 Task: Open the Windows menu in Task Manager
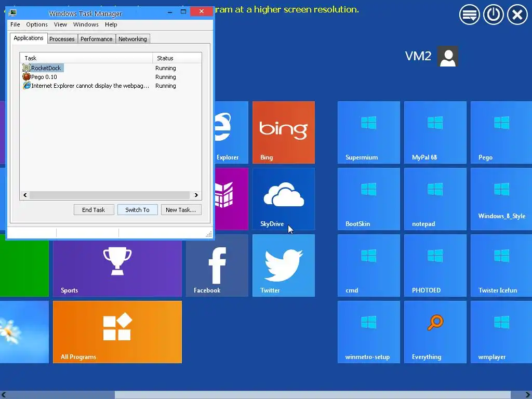tap(86, 24)
